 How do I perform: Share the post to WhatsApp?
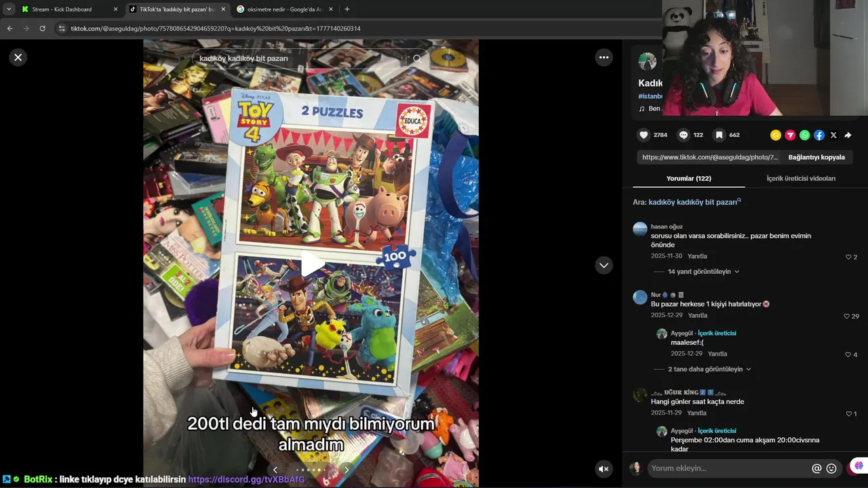pos(804,135)
